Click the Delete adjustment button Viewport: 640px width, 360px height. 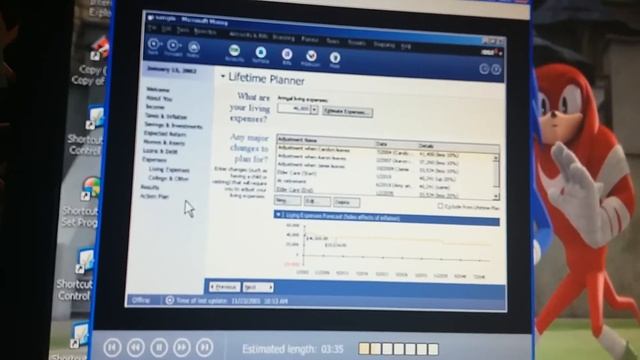pos(347,202)
